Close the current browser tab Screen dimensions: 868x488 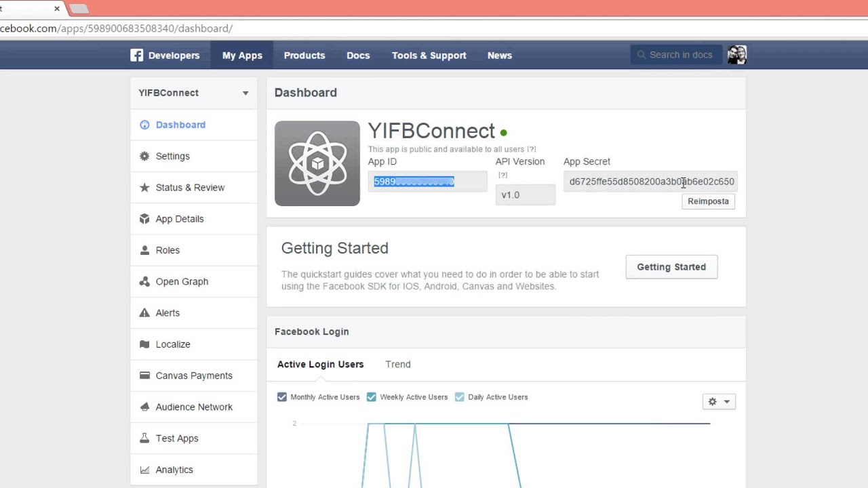[x=57, y=9]
